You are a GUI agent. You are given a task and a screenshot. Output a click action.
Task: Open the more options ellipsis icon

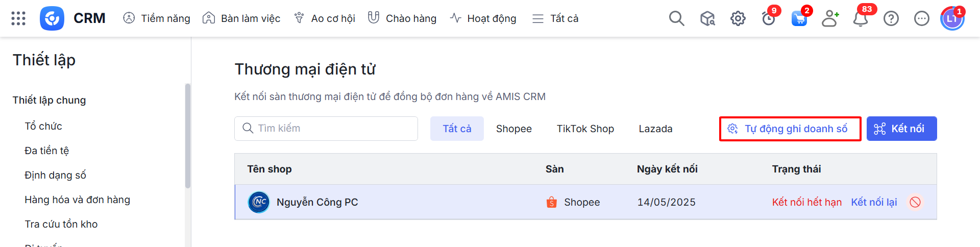[x=922, y=19]
